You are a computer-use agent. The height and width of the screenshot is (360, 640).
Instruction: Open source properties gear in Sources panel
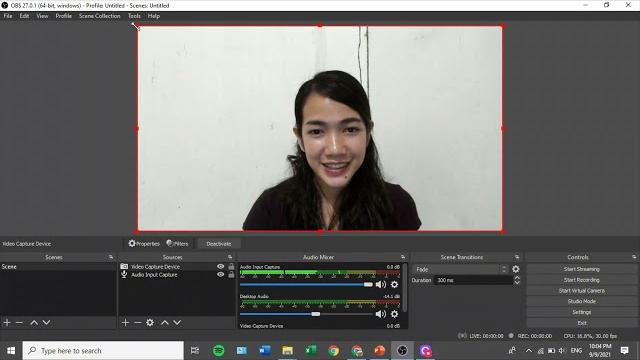150,322
